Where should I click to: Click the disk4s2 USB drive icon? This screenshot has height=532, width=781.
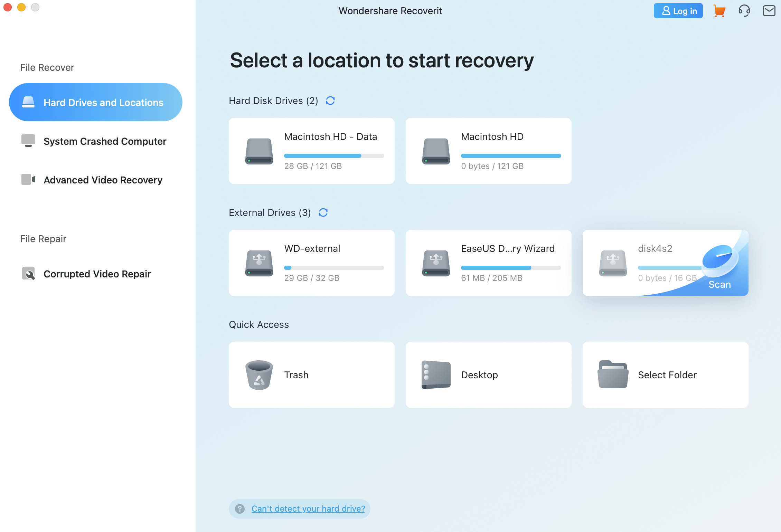pyautogui.click(x=613, y=263)
